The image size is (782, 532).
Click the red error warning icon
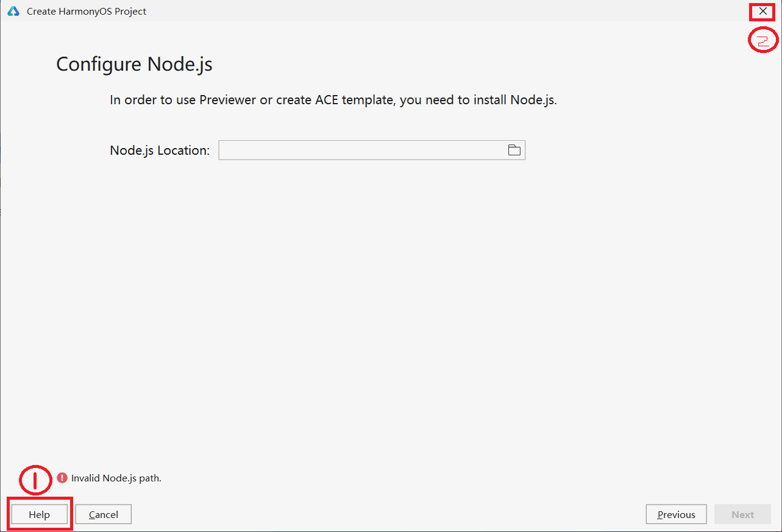coord(62,478)
